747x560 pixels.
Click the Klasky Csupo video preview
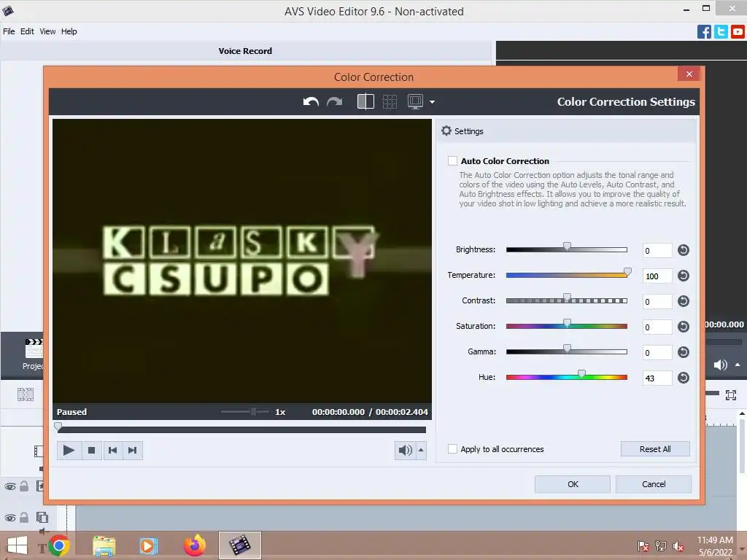click(242, 260)
